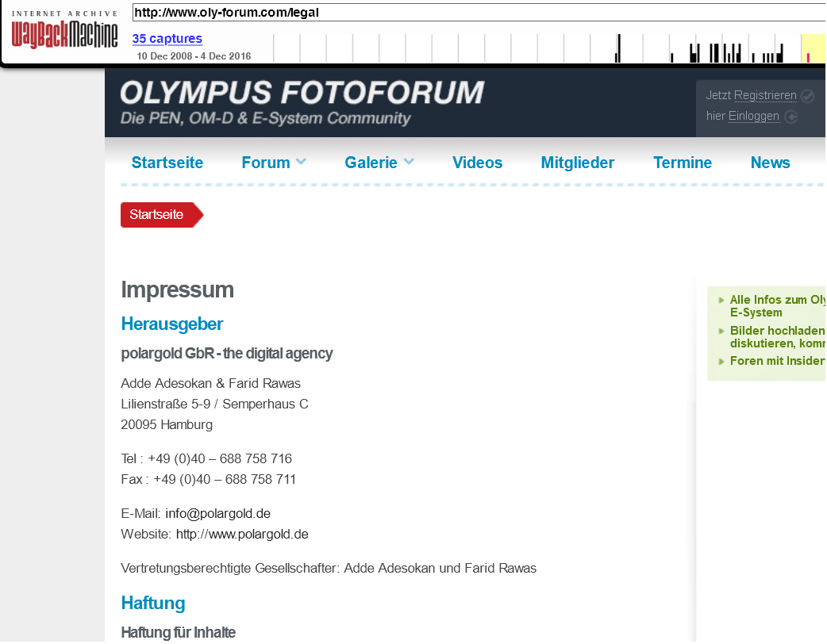The image size is (827, 644).
Task: Expand the Forum dropdown chevron
Action: [301, 162]
